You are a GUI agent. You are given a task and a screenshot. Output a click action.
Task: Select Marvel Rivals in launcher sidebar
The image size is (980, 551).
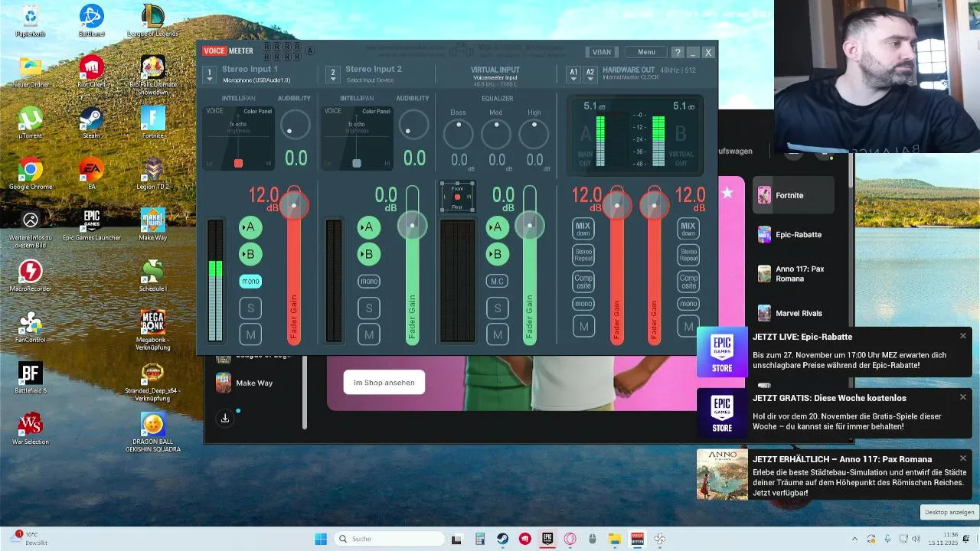(x=792, y=313)
